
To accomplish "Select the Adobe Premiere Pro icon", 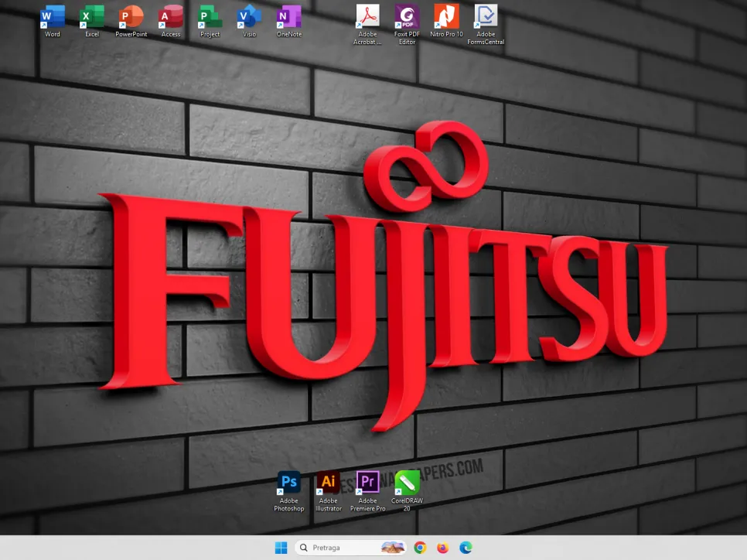I will tap(367, 491).
